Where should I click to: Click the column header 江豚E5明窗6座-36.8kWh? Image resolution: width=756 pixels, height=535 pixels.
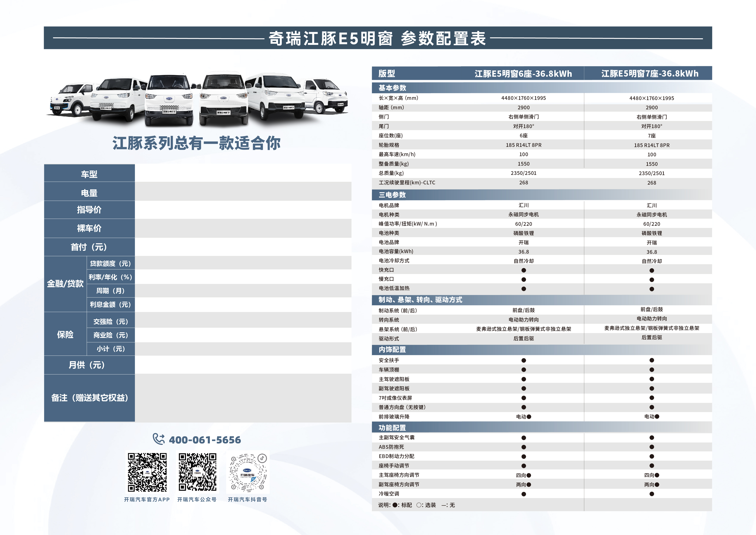[x=523, y=74]
